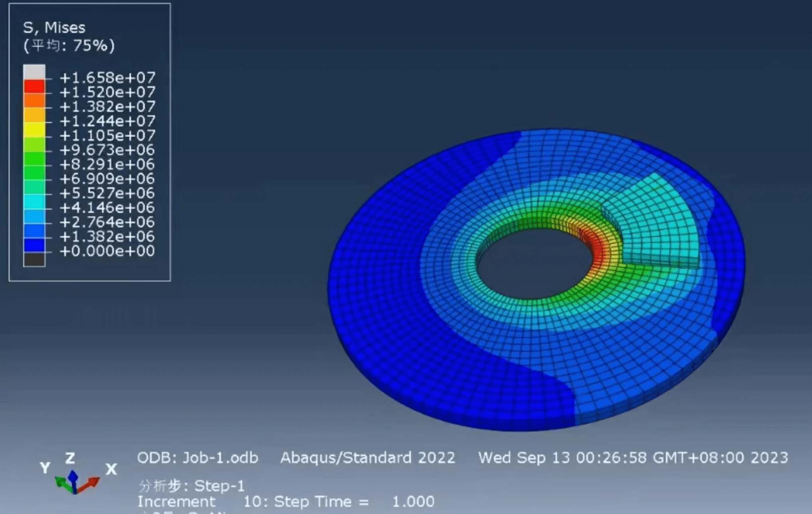Viewport: 812px width, 514px height.
Task: Click the light grey top legend swatch
Action: tap(34, 72)
